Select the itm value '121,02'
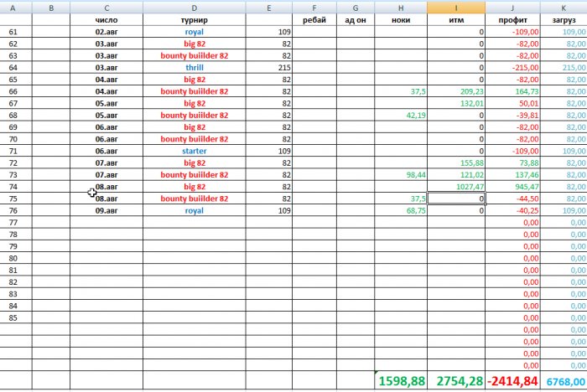587x392 pixels. pyautogui.click(x=456, y=175)
